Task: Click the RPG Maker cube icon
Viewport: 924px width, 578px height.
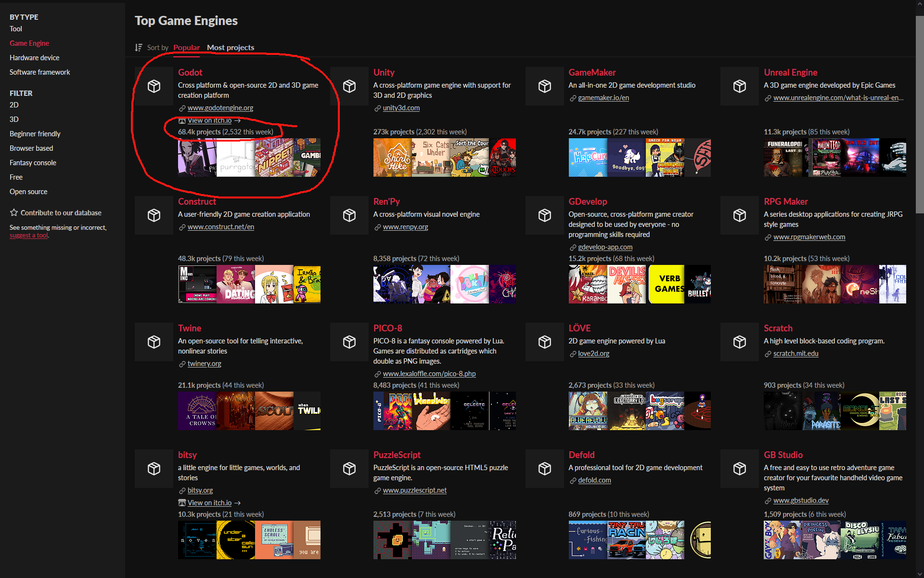Action: click(740, 215)
